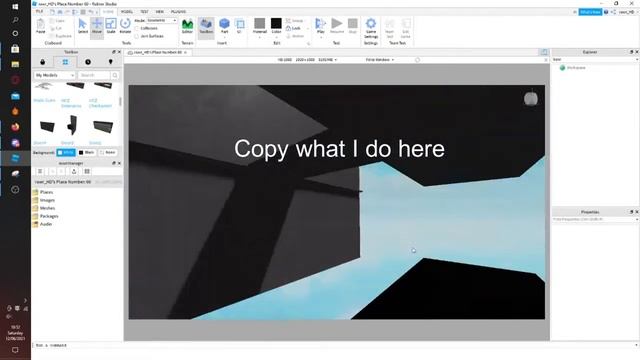Click the Toolbox search magnifier icon
The height and width of the screenshot is (360, 640).
coord(115,76)
